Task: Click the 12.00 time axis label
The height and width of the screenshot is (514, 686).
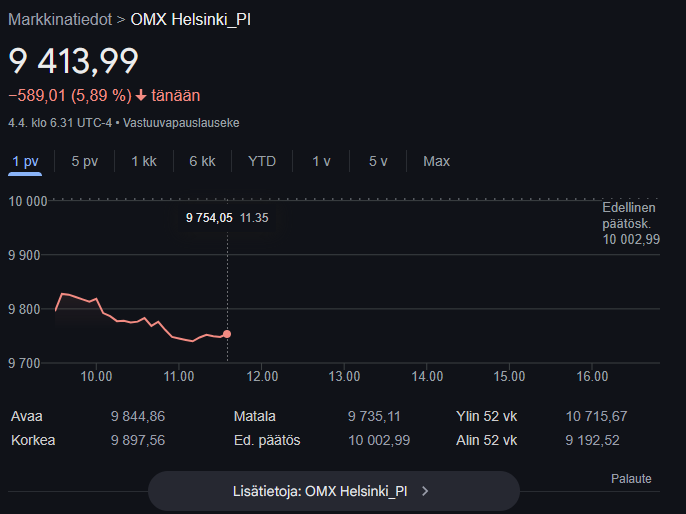Action: point(262,377)
